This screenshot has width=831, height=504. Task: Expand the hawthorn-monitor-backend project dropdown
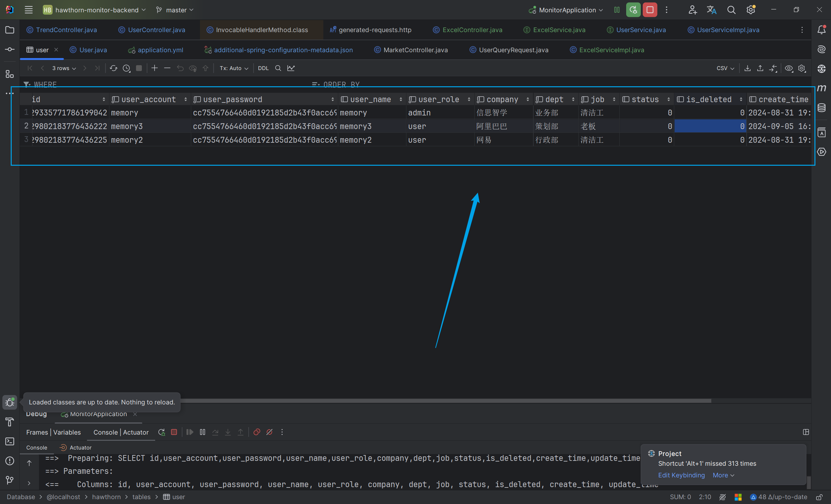[x=94, y=10]
